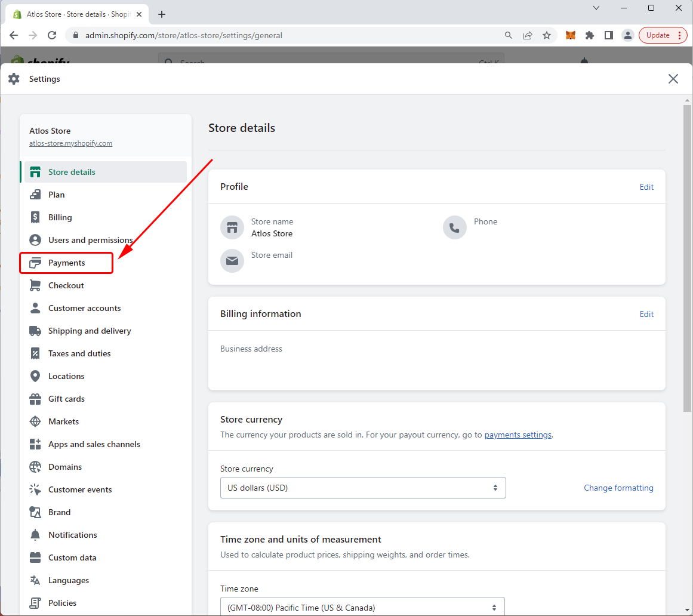Open Store details icon in sidebar
The image size is (693, 616).
pyautogui.click(x=35, y=172)
